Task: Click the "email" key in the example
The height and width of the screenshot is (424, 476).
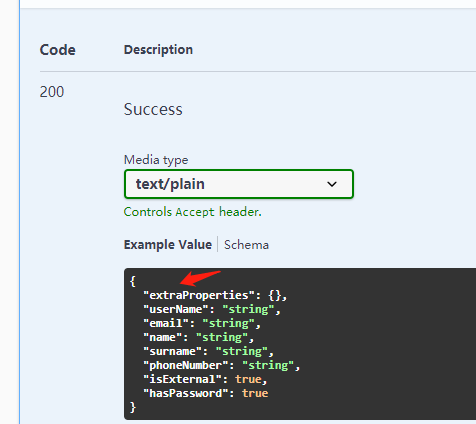Action: pos(166,323)
